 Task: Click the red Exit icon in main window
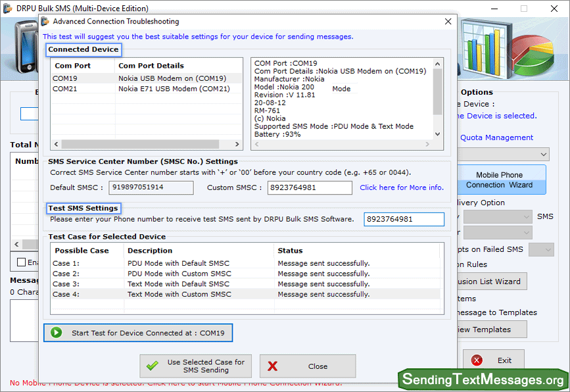tap(477, 360)
